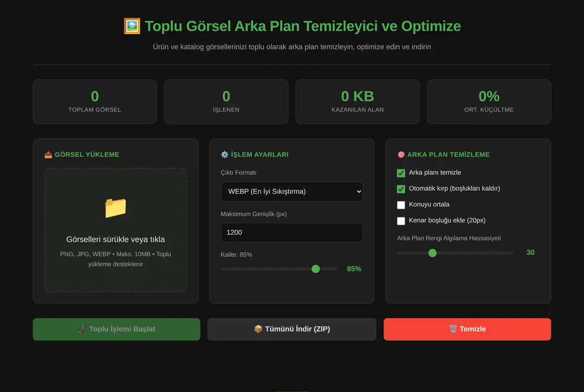584x392 pixels.
Task: Click the TOPLAM GÖRSEL stat card
Action: 95,102
